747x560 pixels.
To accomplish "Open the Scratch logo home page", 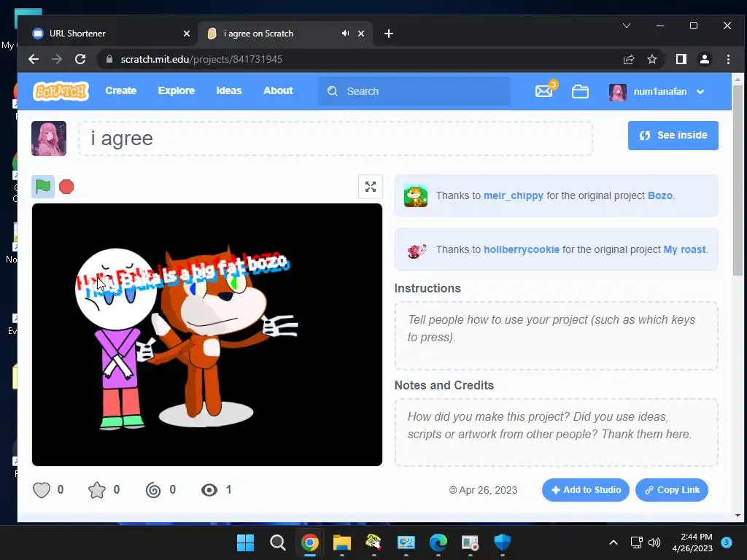I will pos(61,91).
